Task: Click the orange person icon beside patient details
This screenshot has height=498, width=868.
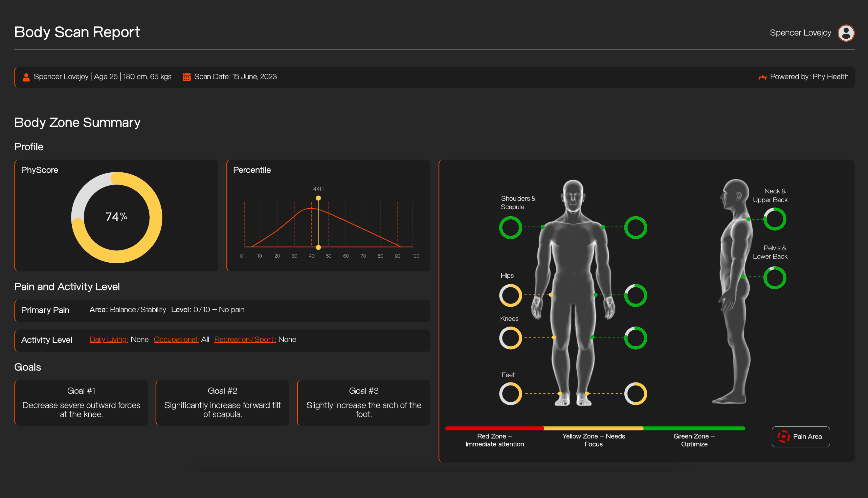Action: (26, 77)
